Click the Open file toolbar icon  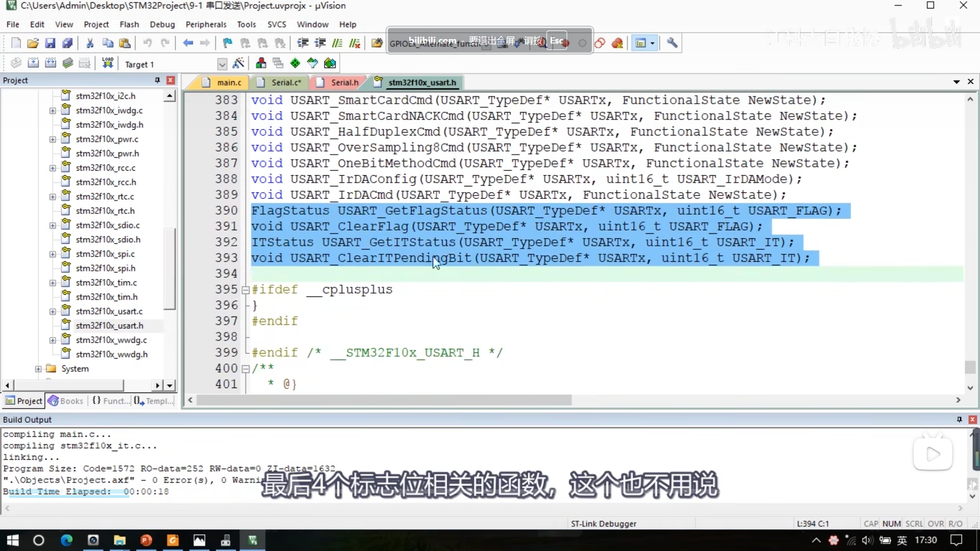[x=33, y=43]
